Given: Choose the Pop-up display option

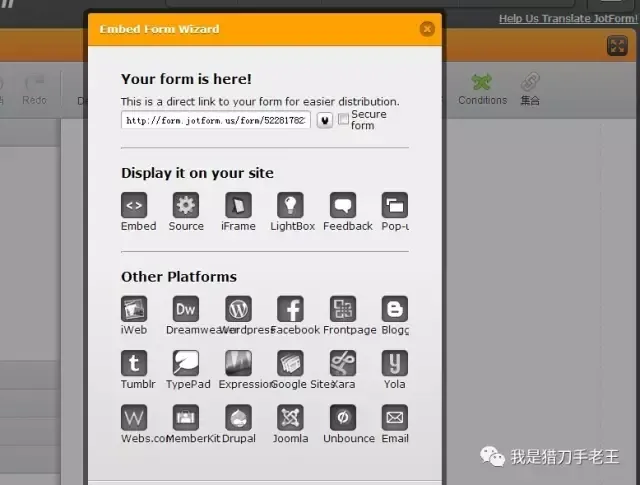Looking at the screenshot, I should [395, 205].
